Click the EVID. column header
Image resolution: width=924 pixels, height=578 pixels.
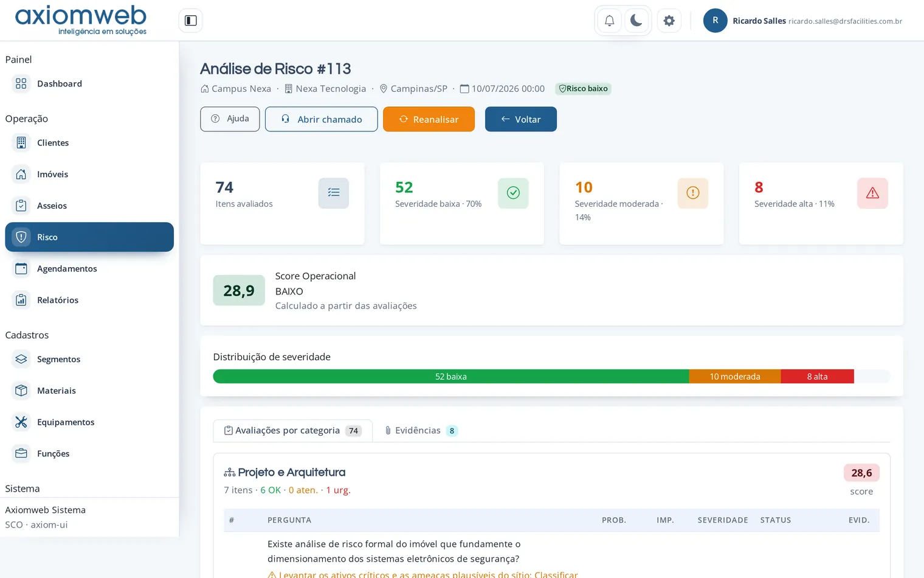point(859,520)
